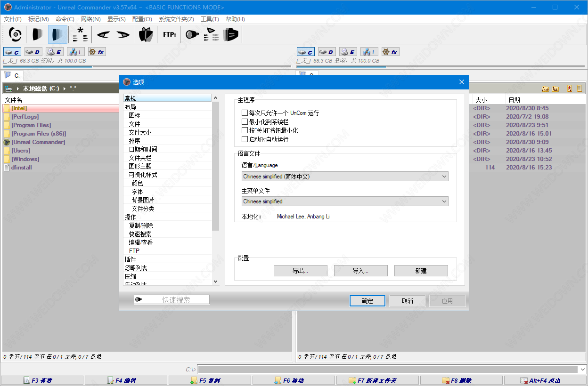Go forward with right-pointing arrow icon
Viewport: 588px width, 386px height.
tap(123, 34)
